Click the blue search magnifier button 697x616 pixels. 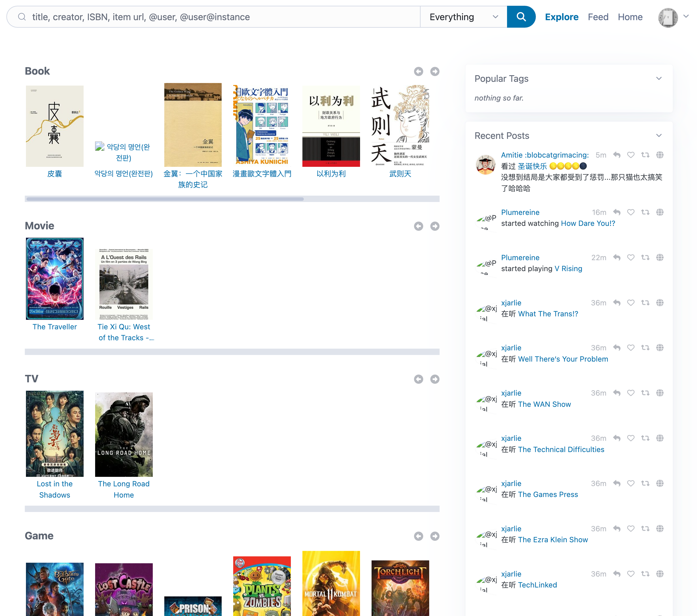pyautogui.click(x=521, y=17)
